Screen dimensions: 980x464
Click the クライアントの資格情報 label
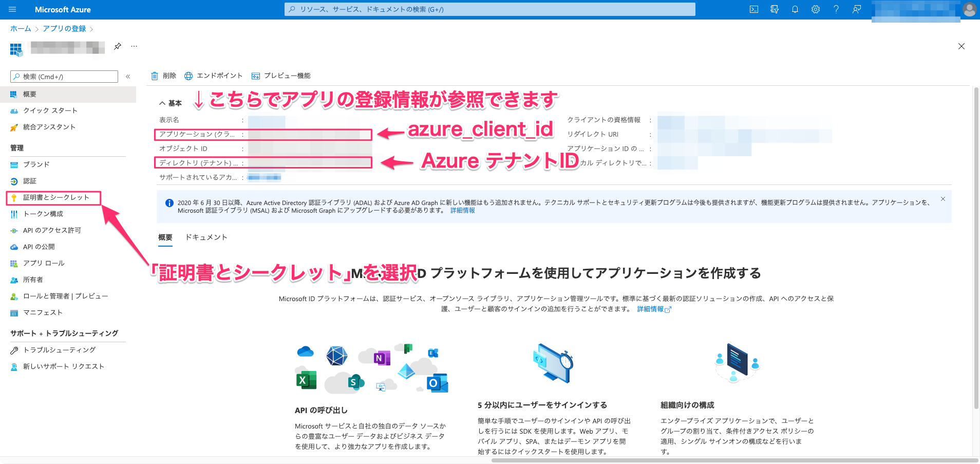604,120
